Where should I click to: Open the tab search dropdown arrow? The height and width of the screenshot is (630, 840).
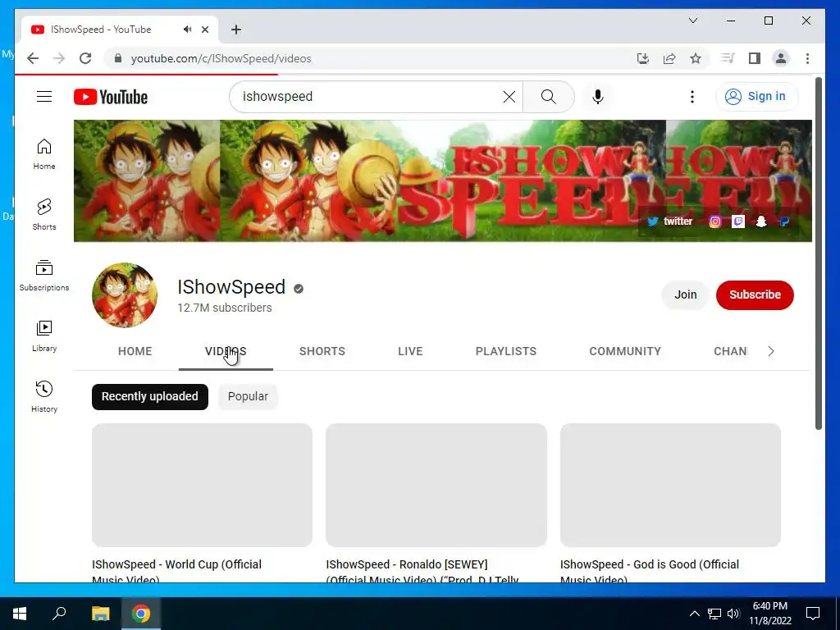tap(693, 21)
